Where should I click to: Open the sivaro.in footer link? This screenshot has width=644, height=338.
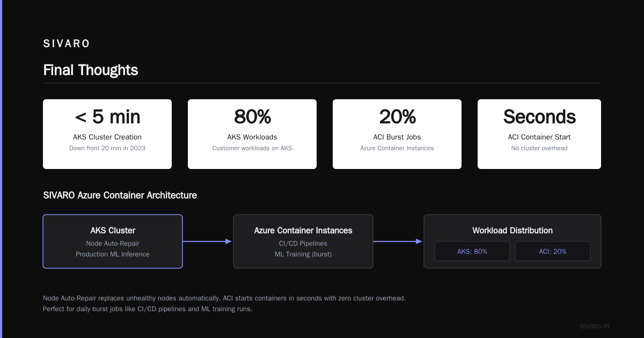[595, 326]
